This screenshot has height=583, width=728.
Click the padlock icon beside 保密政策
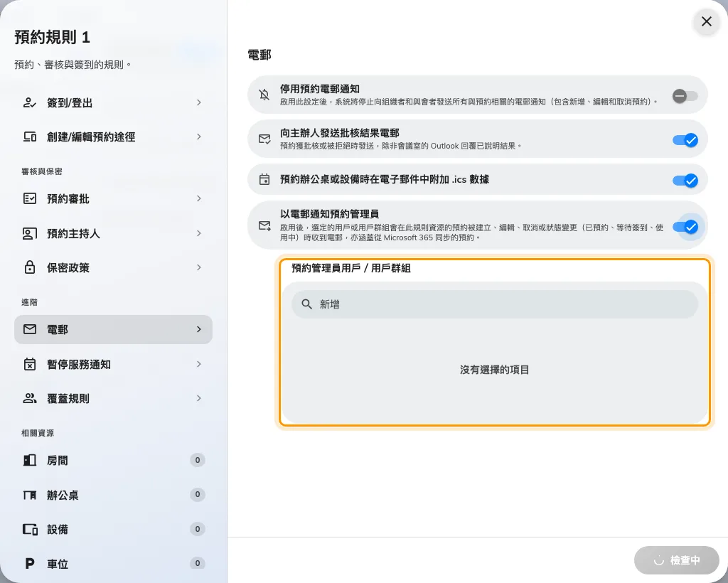pos(30,267)
